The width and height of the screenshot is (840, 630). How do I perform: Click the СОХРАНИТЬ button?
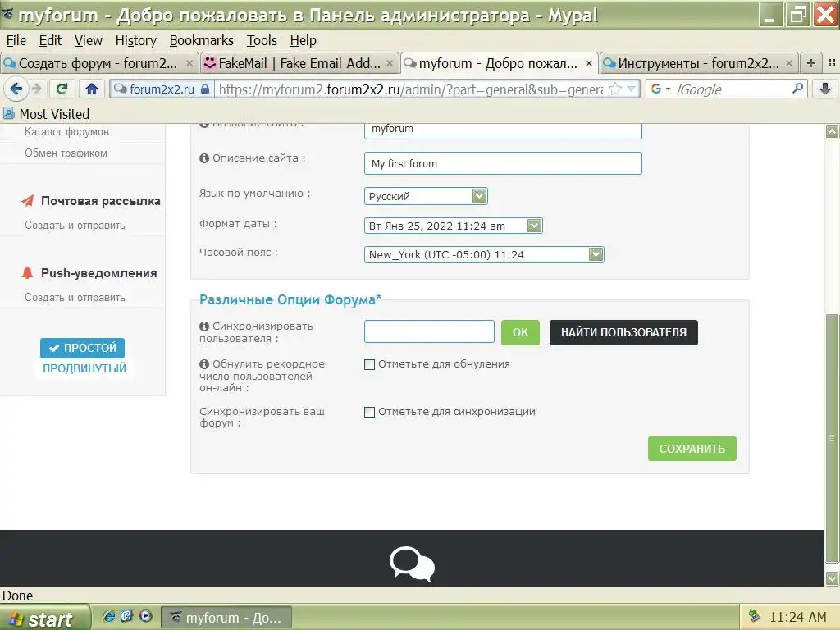point(692,449)
